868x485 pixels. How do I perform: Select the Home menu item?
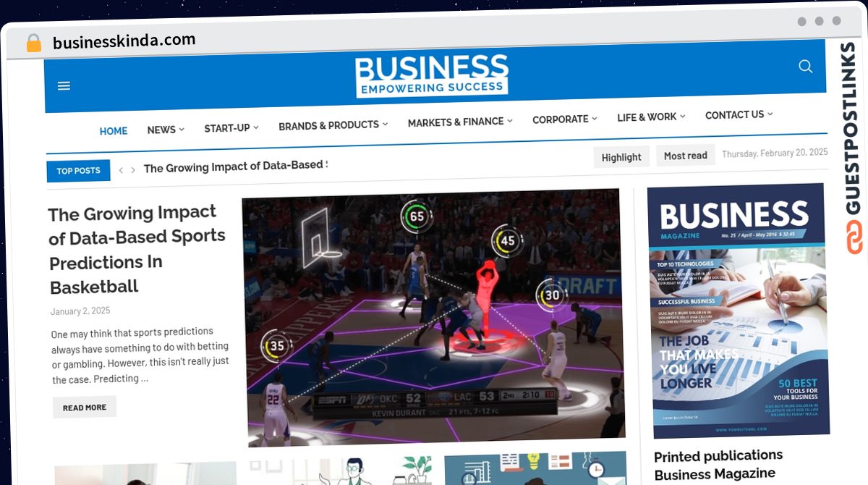pyautogui.click(x=114, y=131)
